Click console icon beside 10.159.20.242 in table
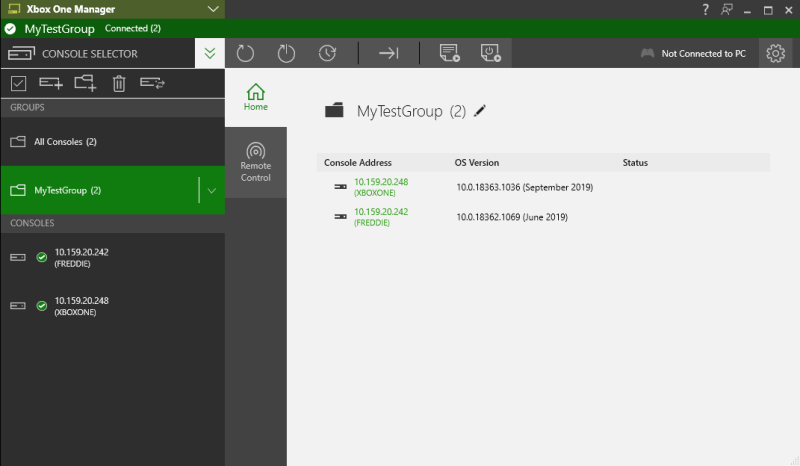Viewport: 800px width, 466px height. (340, 217)
